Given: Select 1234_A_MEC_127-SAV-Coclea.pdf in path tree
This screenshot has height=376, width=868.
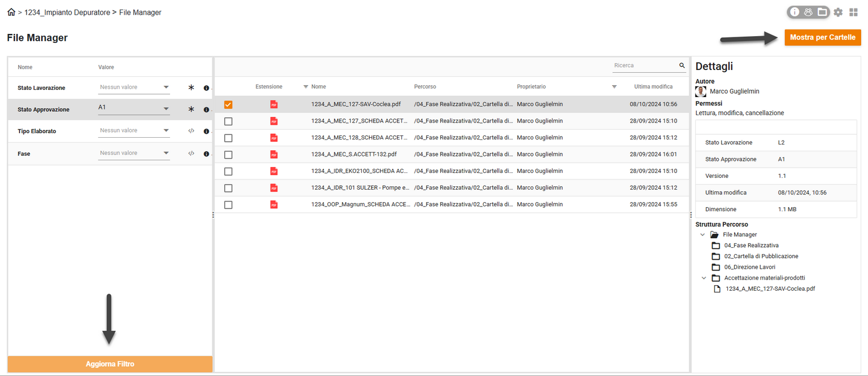Looking at the screenshot, I should coord(770,289).
